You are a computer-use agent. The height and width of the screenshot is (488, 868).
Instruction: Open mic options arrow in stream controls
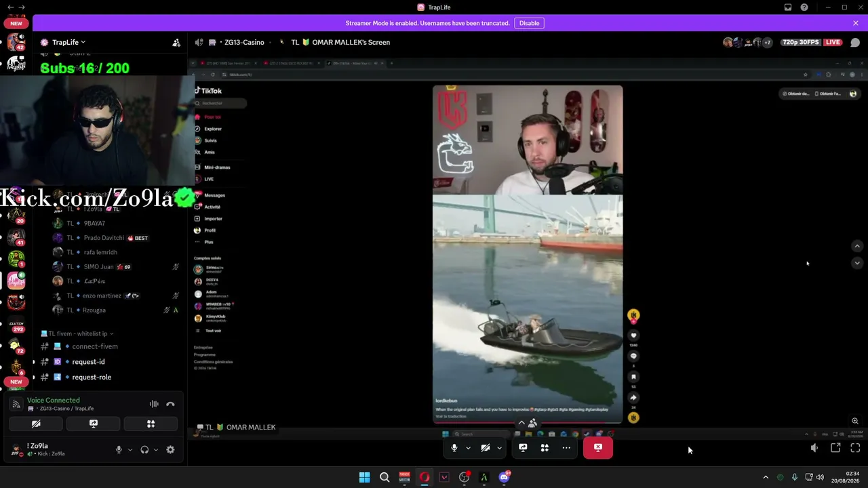pyautogui.click(x=468, y=447)
